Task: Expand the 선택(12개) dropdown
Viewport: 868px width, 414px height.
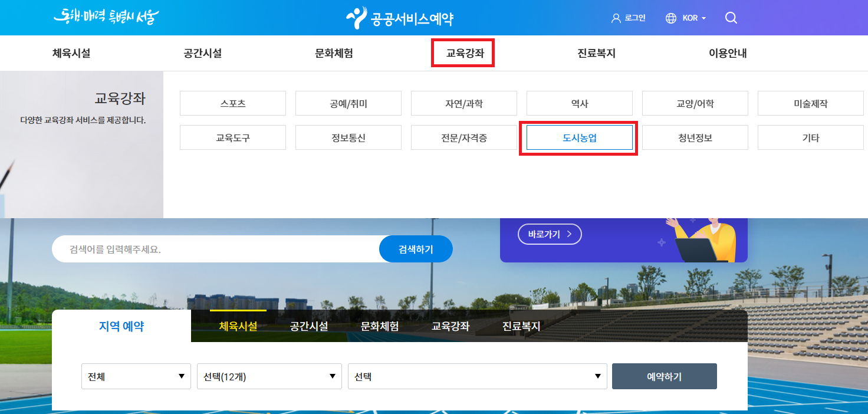Action: (269, 376)
